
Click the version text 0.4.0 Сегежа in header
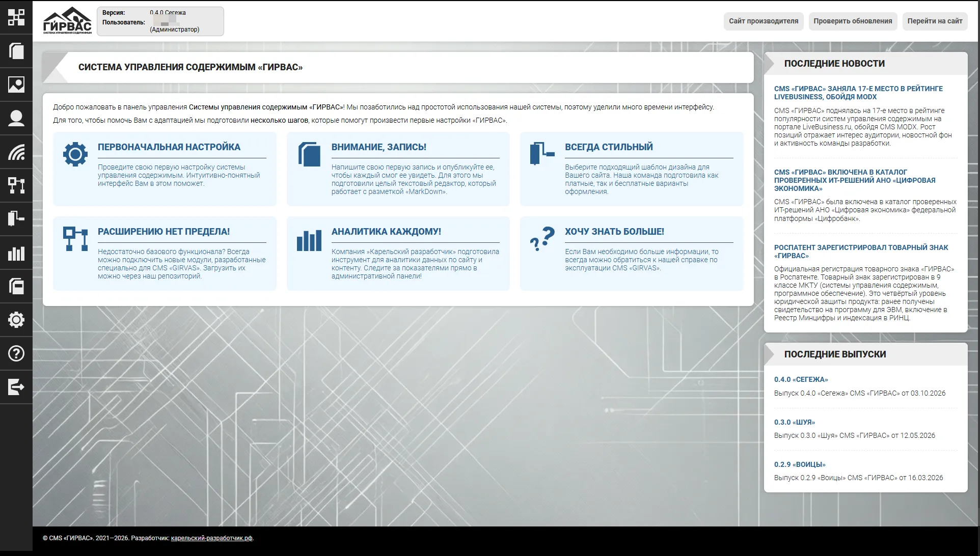(168, 13)
